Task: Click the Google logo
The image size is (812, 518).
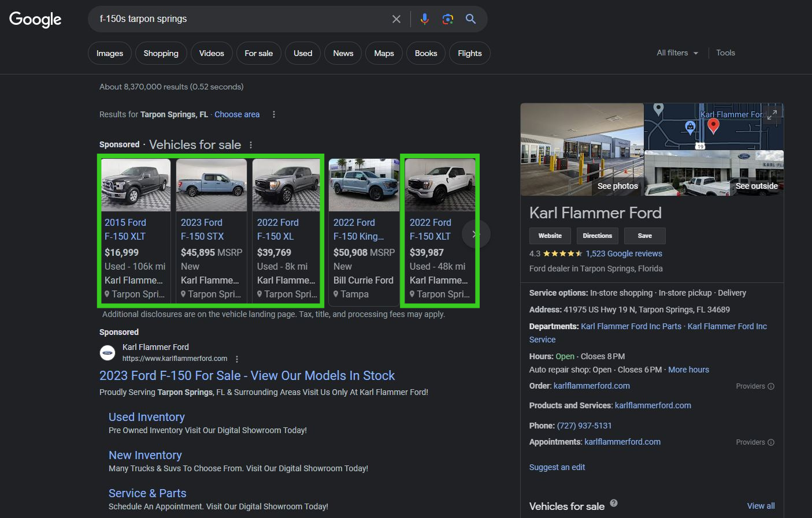Action: (35, 19)
